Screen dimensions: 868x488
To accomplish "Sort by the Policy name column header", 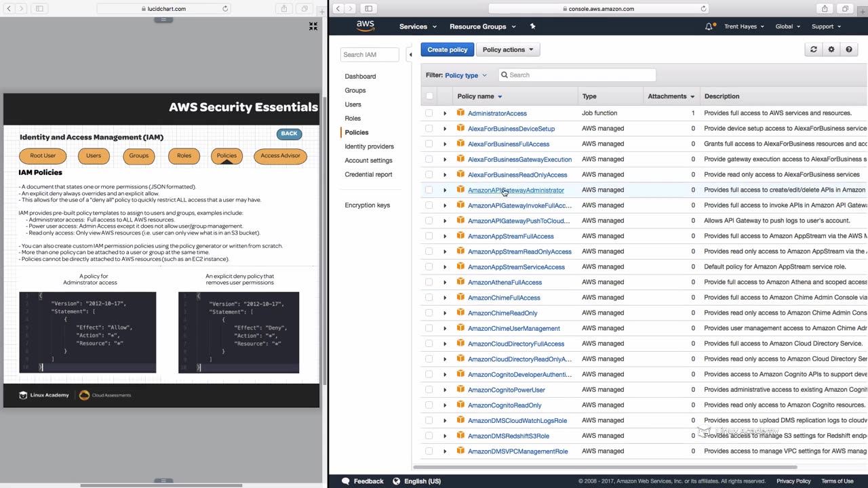I will [x=479, y=96].
